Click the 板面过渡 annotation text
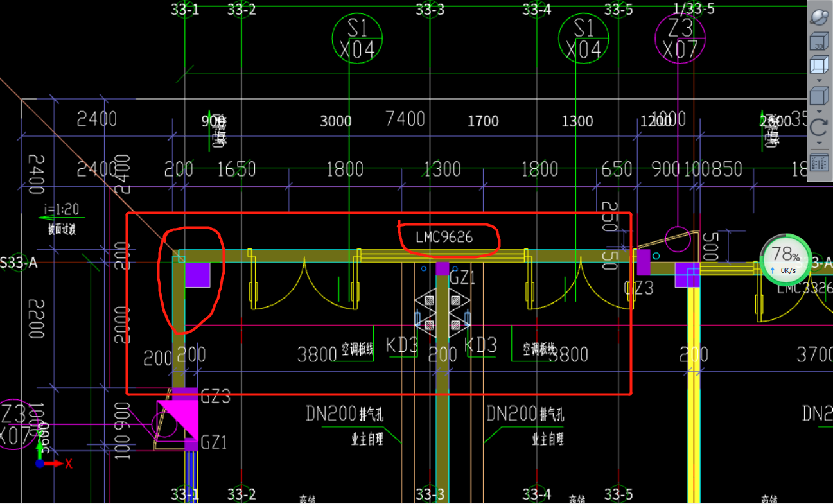 (x=62, y=229)
